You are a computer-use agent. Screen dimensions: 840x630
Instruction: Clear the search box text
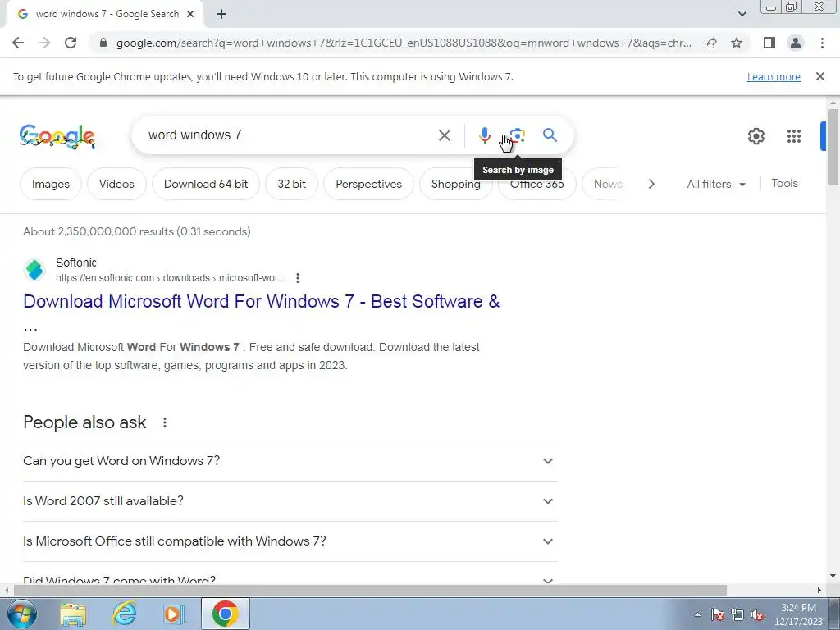pos(444,135)
